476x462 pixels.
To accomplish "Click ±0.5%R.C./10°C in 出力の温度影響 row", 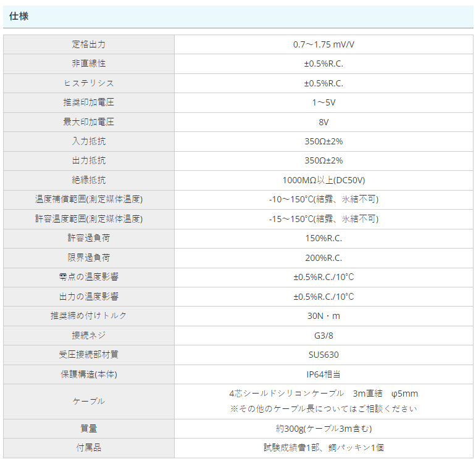I will click(324, 297).
